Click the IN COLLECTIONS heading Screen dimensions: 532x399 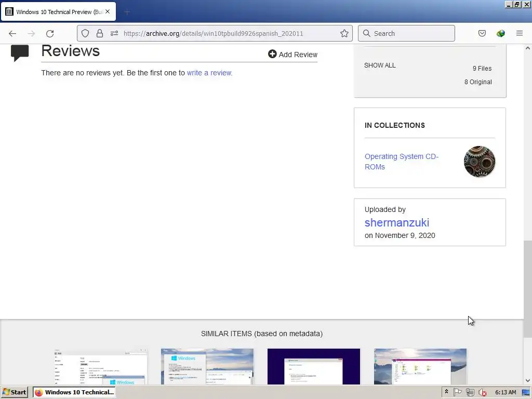pyautogui.click(x=395, y=125)
